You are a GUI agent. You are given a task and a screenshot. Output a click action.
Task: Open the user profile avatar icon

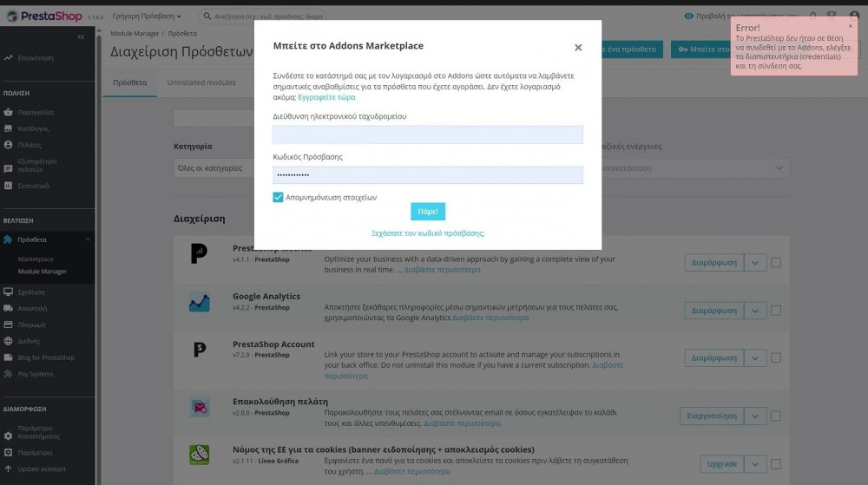pyautogui.click(x=854, y=16)
